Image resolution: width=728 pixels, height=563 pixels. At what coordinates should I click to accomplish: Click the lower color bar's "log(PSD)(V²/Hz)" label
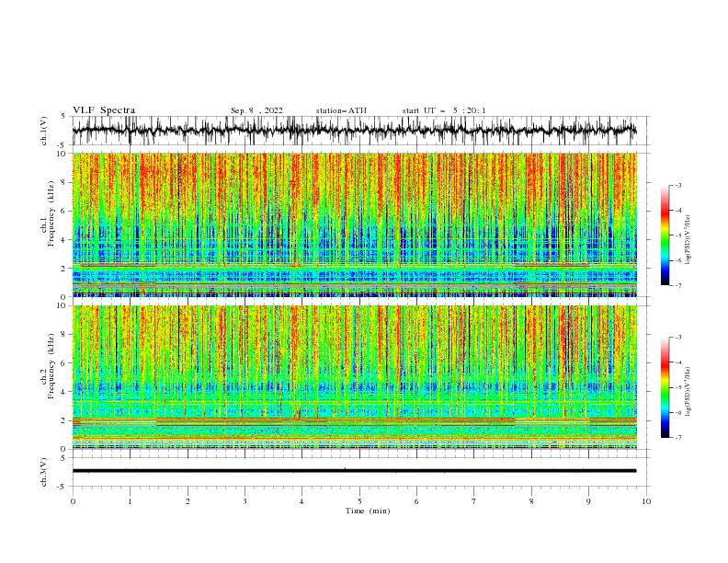688,391
